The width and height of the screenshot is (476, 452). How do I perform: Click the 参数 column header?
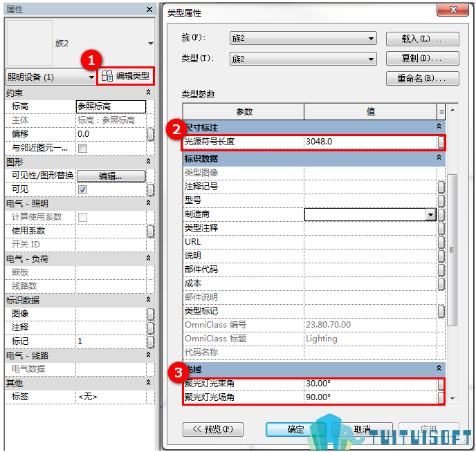tap(244, 111)
